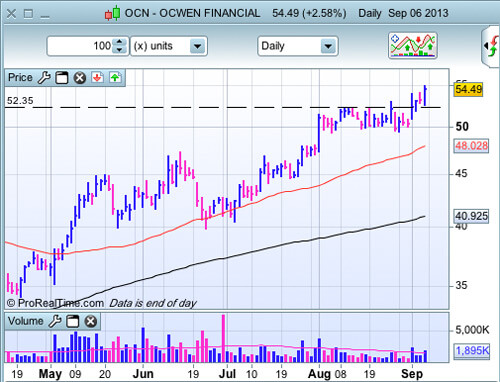Open the indicators chart icon button

coord(413,46)
